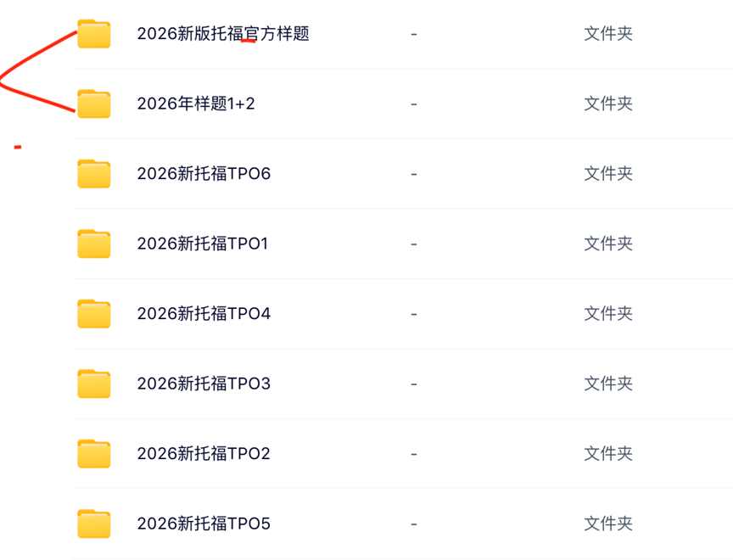Click folder icon for 2026新版托福官方样题
This screenshot has width=733, height=560.
coord(94,34)
